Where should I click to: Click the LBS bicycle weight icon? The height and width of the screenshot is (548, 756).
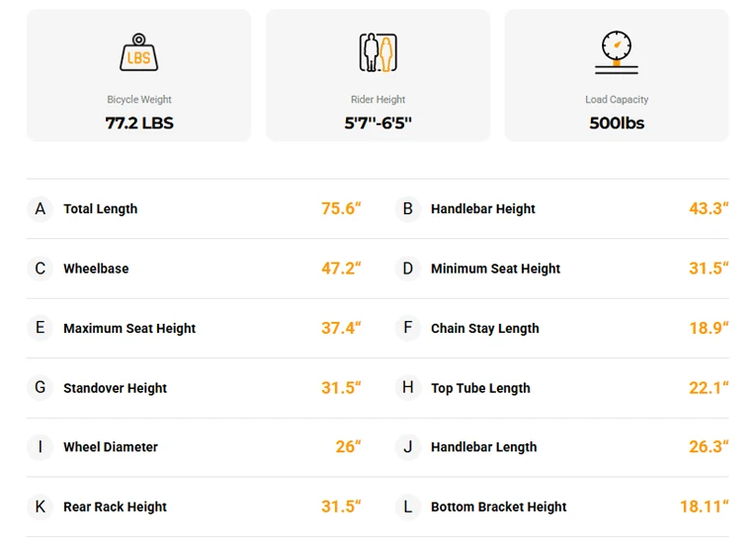139,52
